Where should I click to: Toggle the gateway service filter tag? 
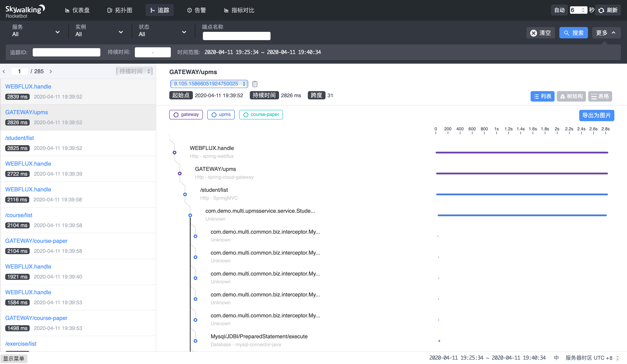186,115
